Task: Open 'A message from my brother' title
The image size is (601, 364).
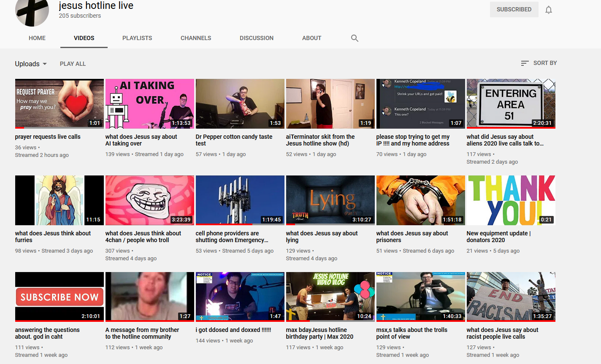Action: coord(142,333)
